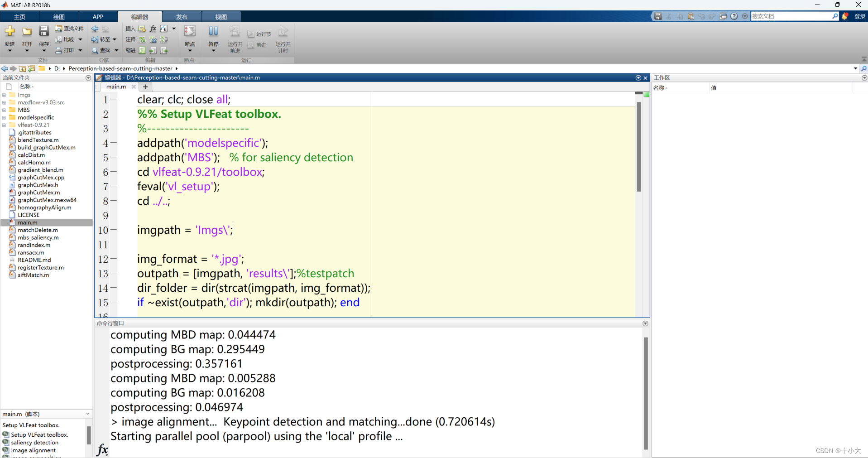
Task: Save the script with the 保存 icon
Action: pos(43,31)
